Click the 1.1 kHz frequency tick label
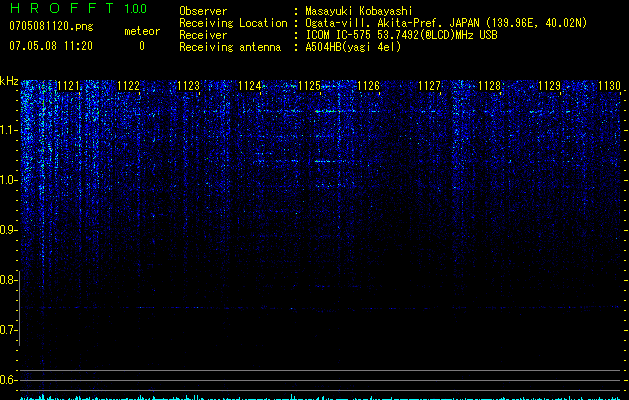Screen dimensions: 629x400 click(8, 130)
